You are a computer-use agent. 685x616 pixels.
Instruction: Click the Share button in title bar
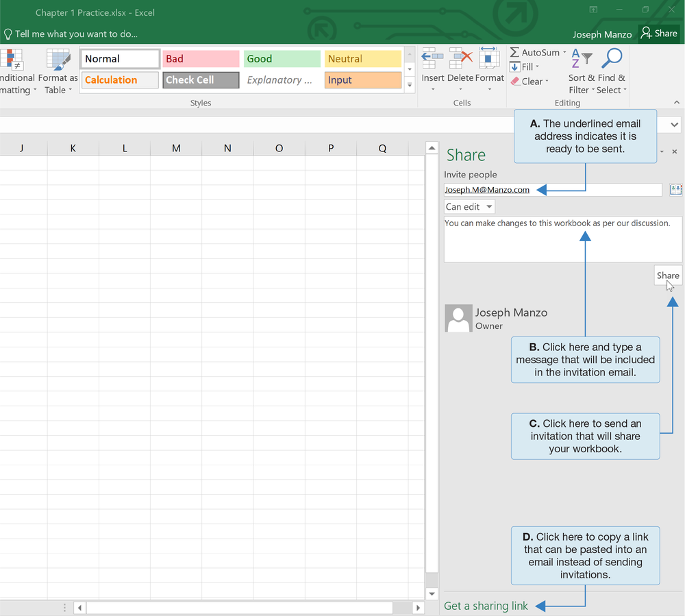pos(659,34)
